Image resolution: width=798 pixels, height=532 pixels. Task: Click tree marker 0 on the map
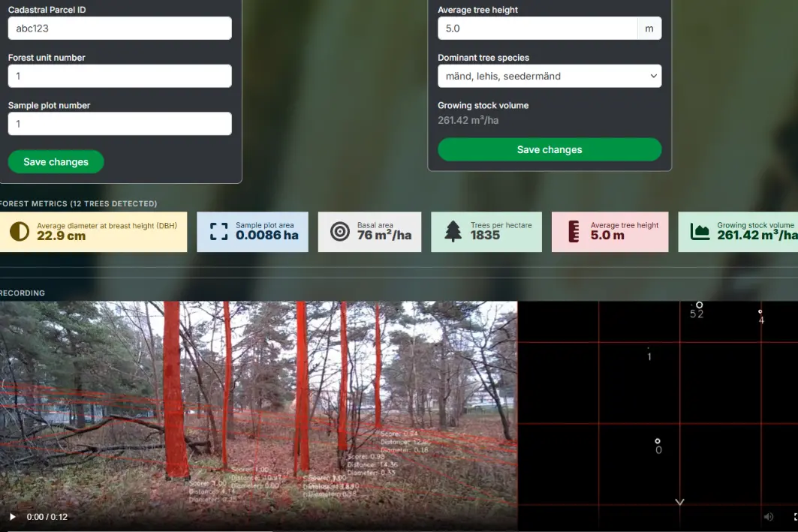[658, 446]
